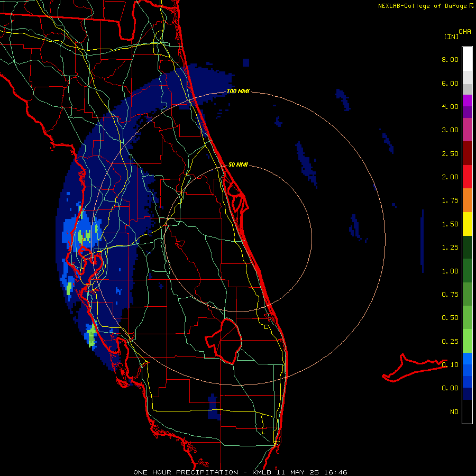The width and height of the screenshot is (476, 476).
Task: Click the NEXLAB-College of DuPage title text
Action: 422,6
